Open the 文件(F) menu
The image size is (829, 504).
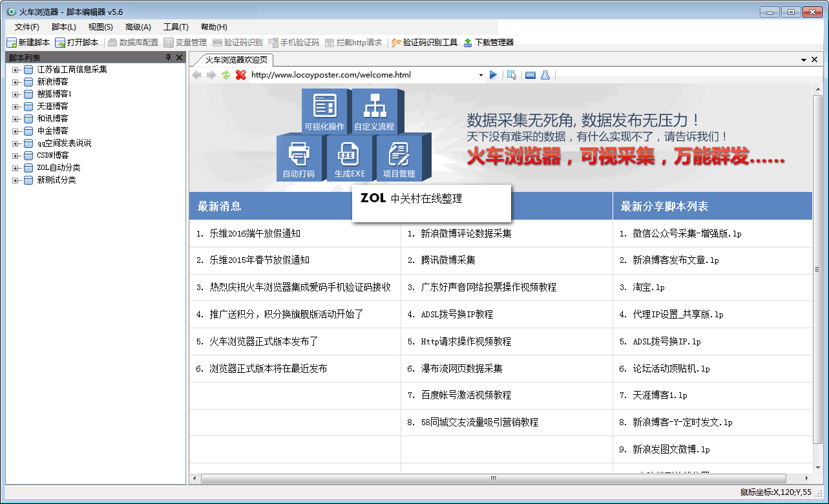pyautogui.click(x=27, y=27)
